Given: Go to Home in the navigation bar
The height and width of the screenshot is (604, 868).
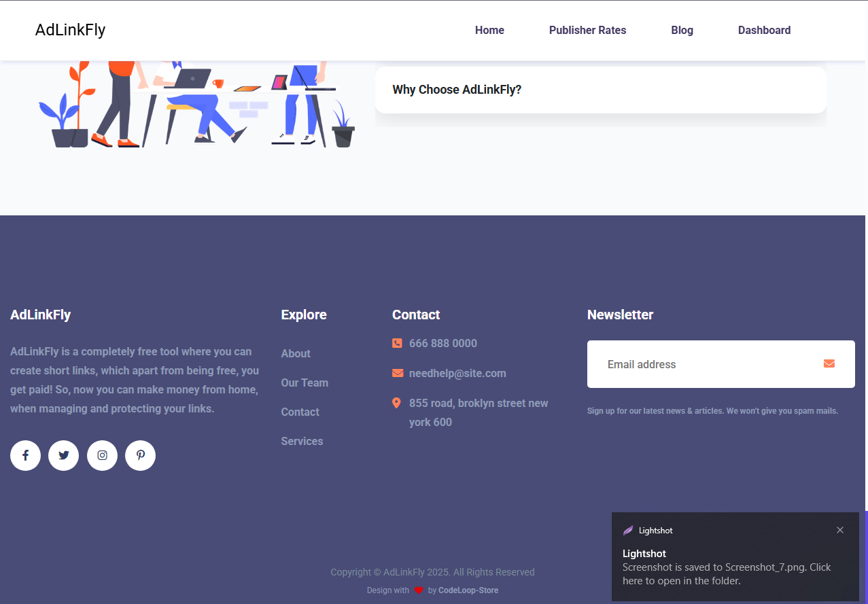Looking at the screenshot, I should click(x=489, y=30).
